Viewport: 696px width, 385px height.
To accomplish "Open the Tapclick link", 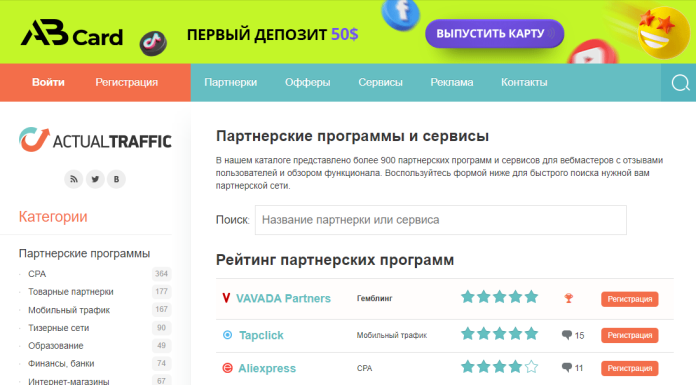I will (261, 335).
